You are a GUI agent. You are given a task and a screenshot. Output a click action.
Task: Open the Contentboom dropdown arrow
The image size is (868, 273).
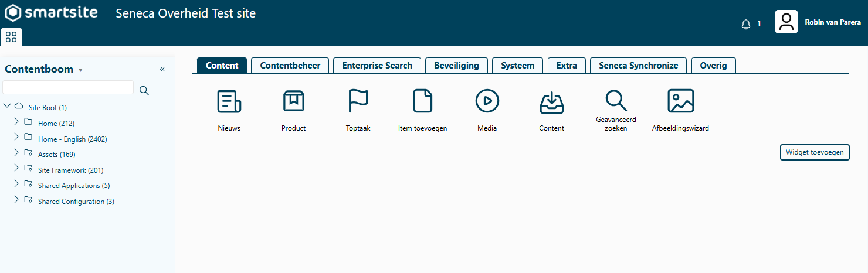point(80,70)
